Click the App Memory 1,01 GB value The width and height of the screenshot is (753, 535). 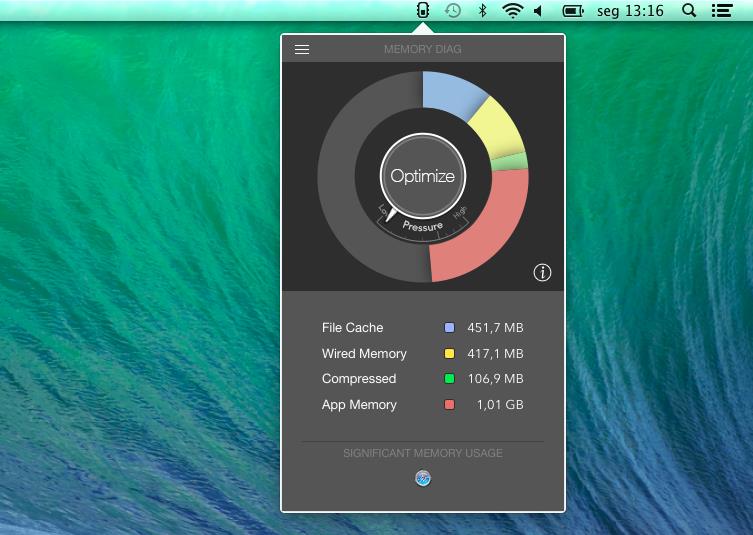(x=500, y=405)
